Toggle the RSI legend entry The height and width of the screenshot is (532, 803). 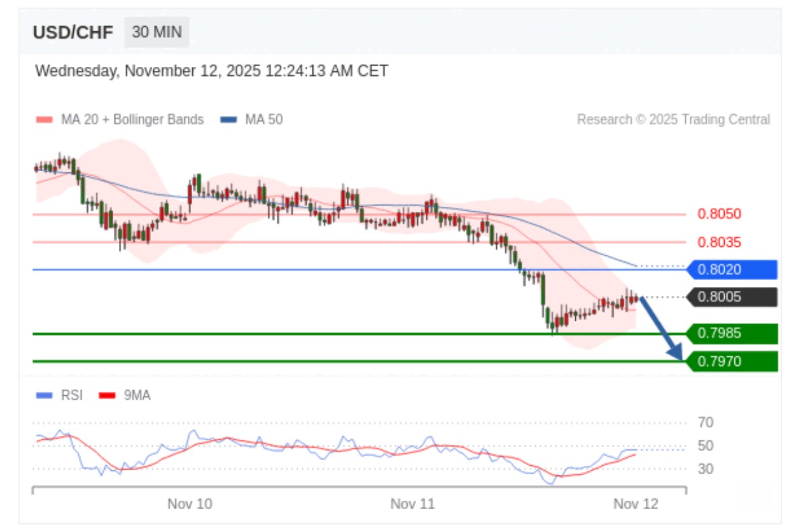pos(72,395)
